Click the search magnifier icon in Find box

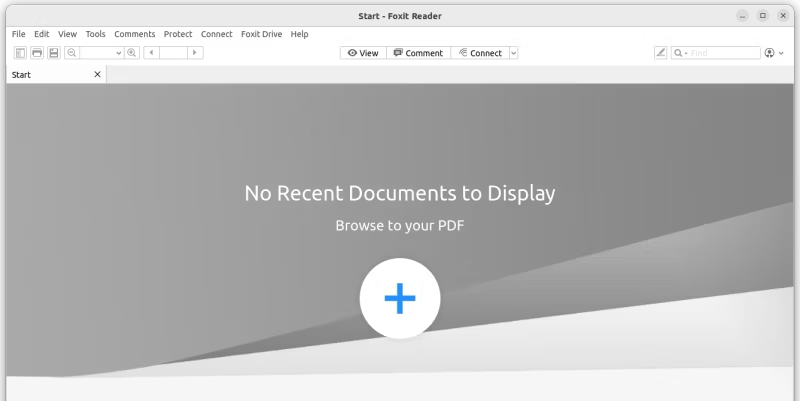[x=678, y=53]
